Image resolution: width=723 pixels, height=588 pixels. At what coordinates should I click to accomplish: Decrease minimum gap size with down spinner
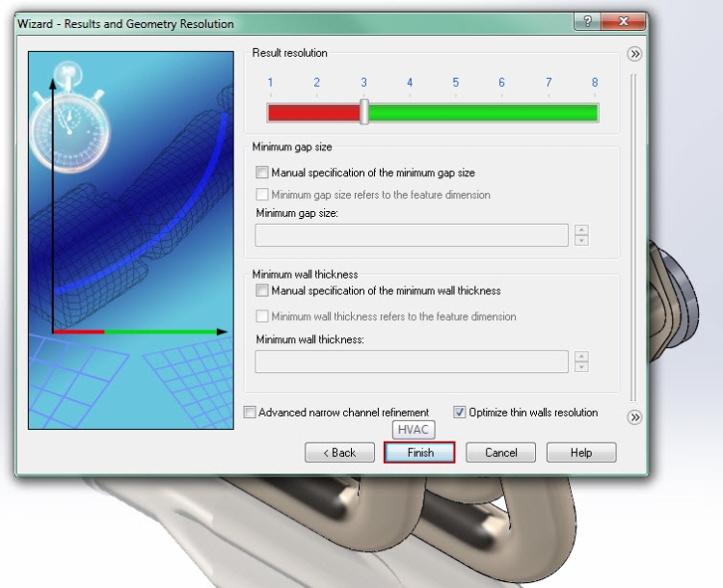click(581, 240)
